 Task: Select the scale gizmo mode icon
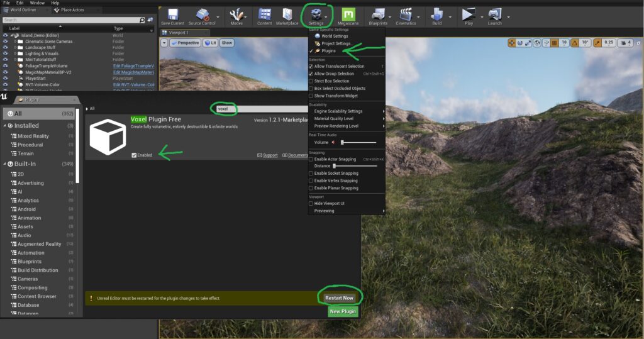pyautogui.click(x=528, y=43)
